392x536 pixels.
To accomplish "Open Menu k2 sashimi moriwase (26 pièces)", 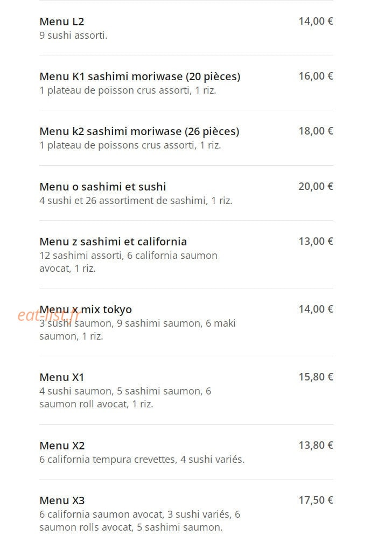I will click(x=139, y=132).
